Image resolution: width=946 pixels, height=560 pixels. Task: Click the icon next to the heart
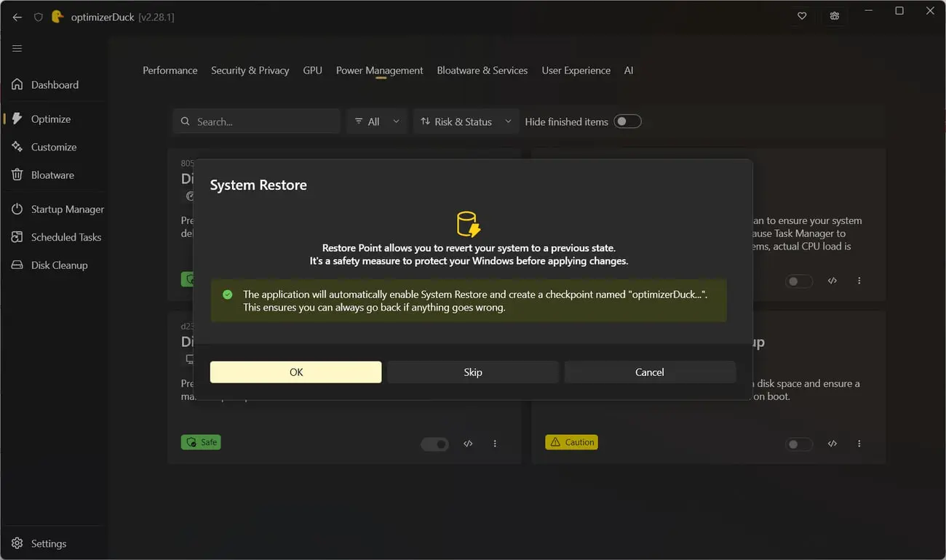(x=835, y=16)
